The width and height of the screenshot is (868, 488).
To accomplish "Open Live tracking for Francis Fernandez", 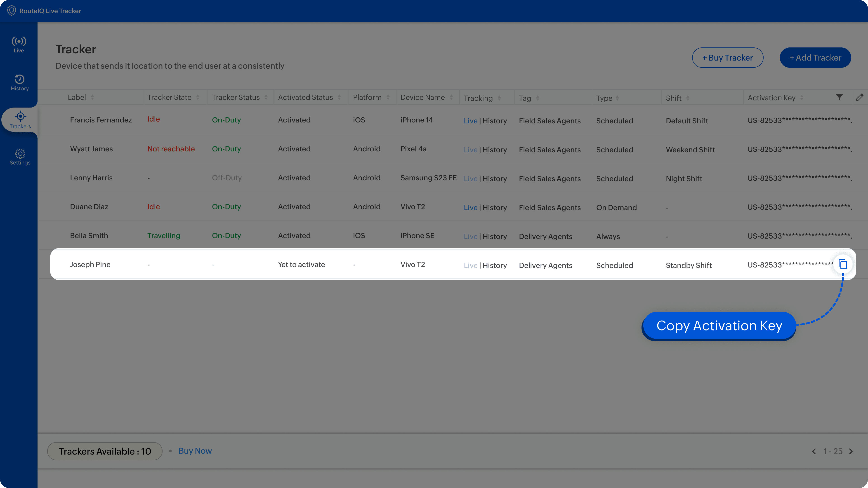I will tap(470, 121).
